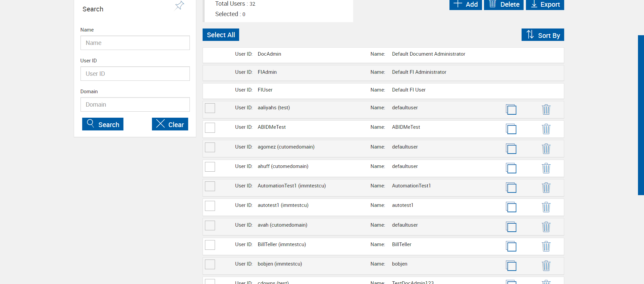
Task: Clear the search filters
Action: [170, 124]
